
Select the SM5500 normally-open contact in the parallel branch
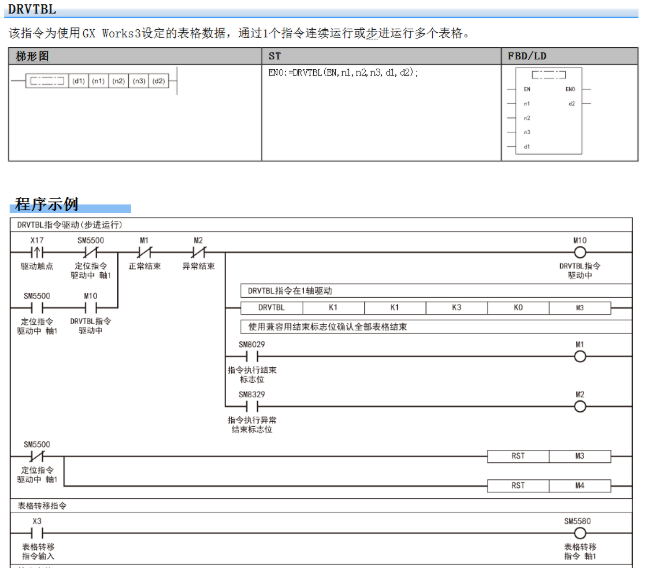pyautogui.click(x=37, y=308)
